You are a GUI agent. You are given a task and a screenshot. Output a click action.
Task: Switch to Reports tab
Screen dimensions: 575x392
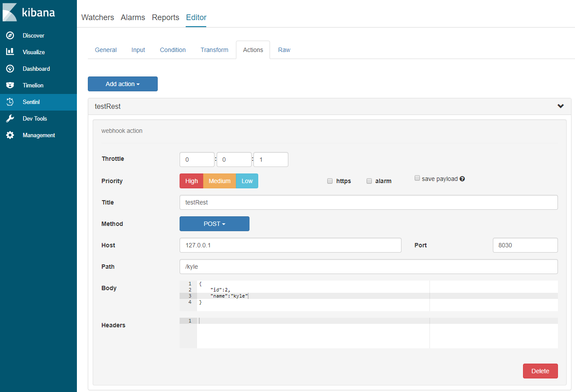coord(166,17)
